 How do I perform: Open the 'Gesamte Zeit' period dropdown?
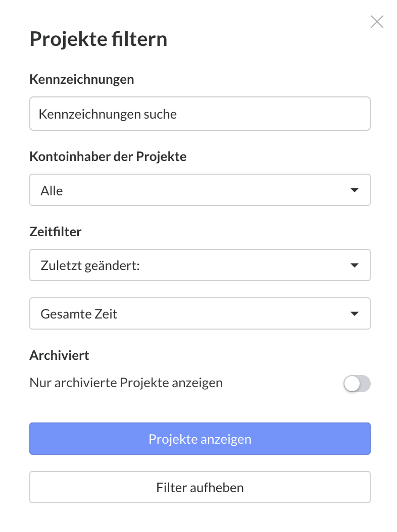tap(200, 314)
